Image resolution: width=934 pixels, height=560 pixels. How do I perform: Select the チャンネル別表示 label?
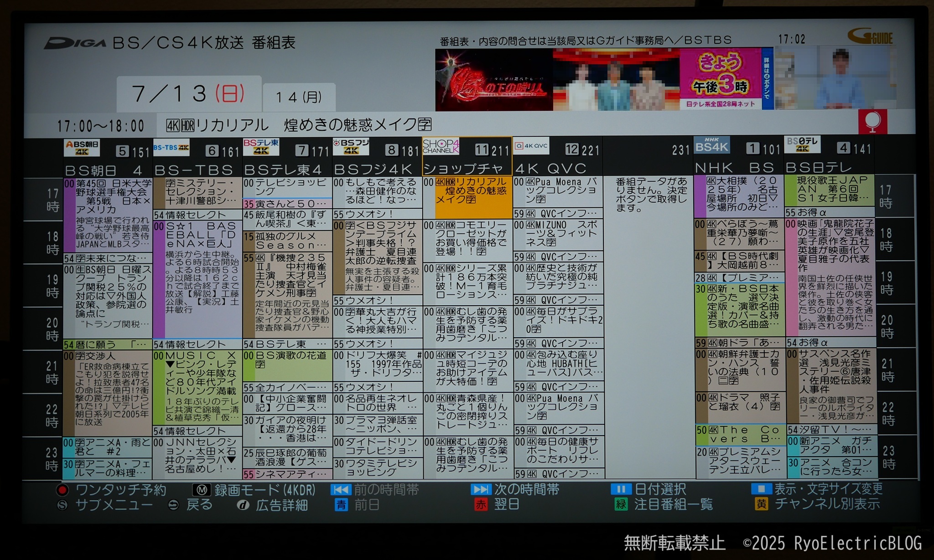tap(827, 503)
